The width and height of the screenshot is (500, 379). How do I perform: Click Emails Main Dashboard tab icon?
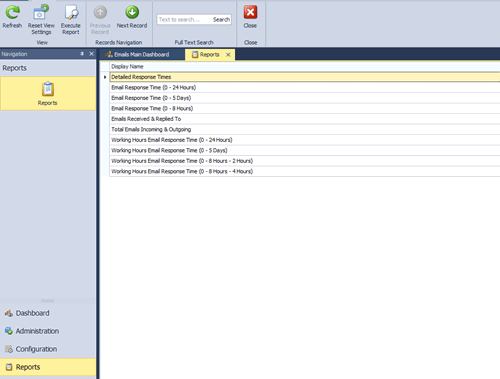click(109, 54)
